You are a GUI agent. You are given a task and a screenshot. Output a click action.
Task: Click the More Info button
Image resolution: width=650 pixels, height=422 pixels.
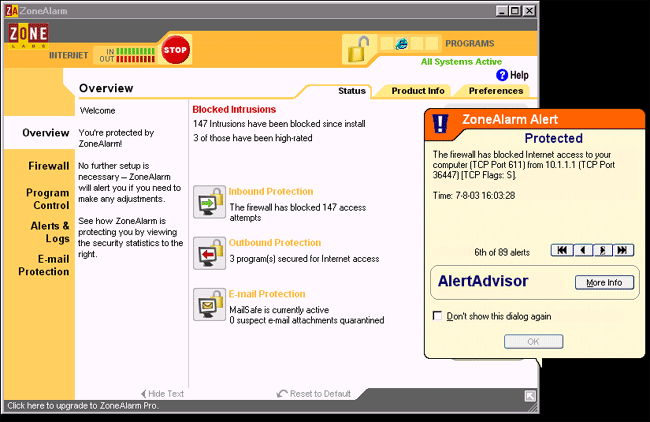coord(604,282)
